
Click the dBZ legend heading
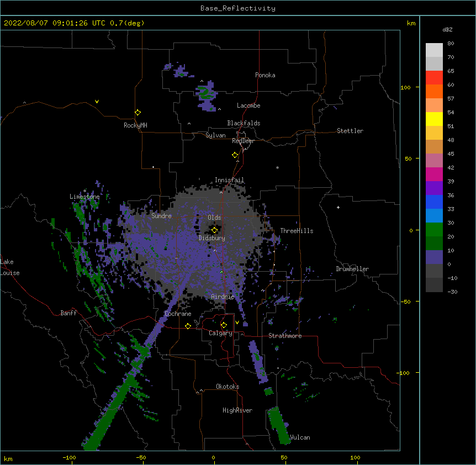(447, 30)
